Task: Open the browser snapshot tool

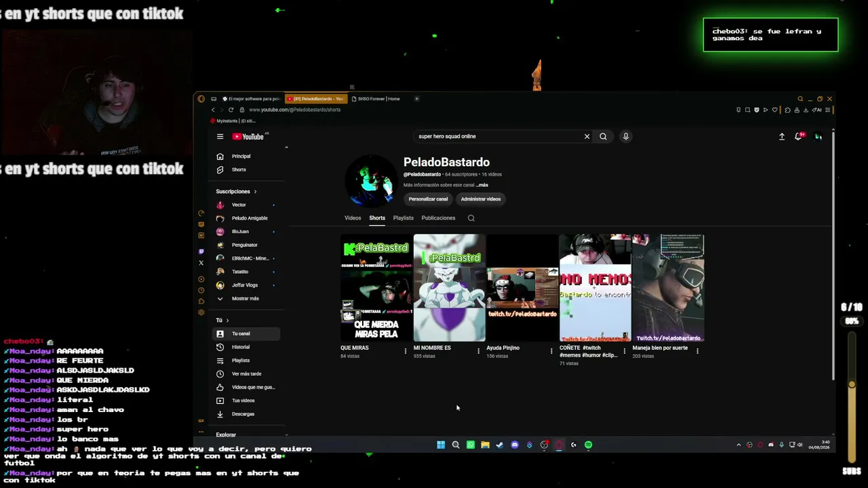Action: tap(747, 110)
